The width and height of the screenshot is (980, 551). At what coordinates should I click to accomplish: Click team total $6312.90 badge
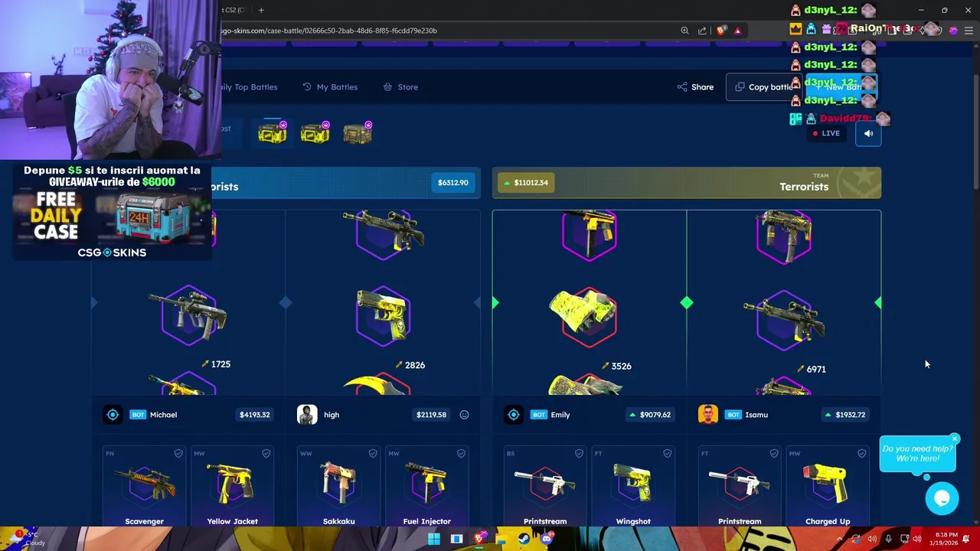point(452,183)
